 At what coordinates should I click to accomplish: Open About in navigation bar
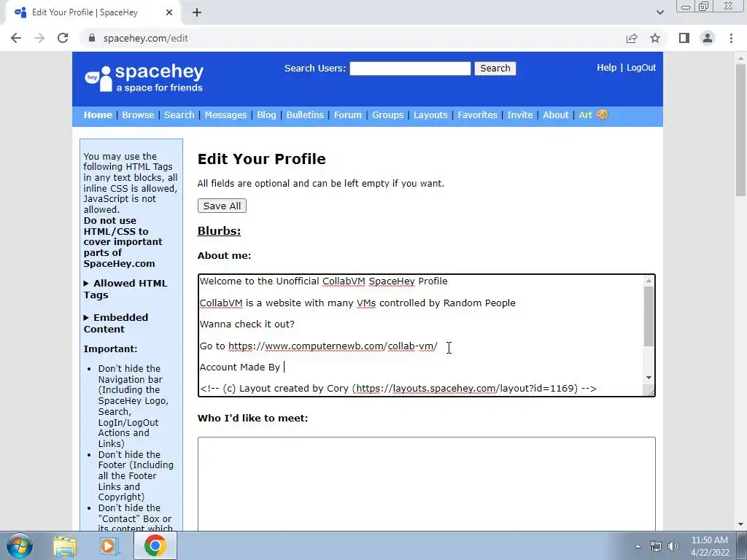pos(555,114)
